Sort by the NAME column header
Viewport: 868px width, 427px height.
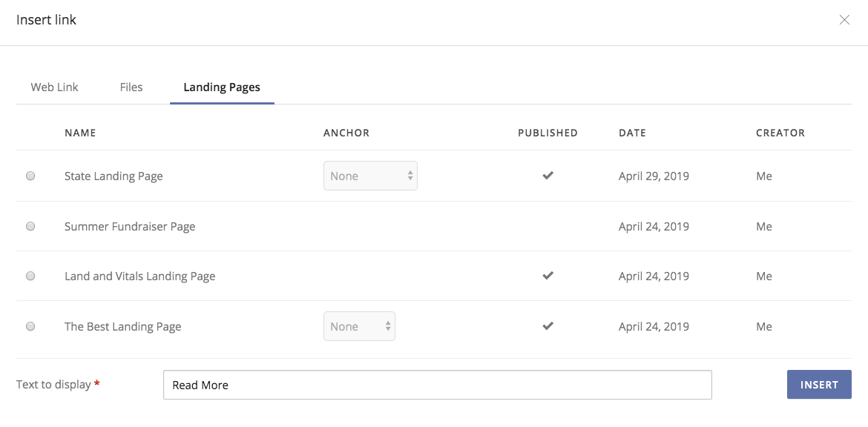[80, 133]
